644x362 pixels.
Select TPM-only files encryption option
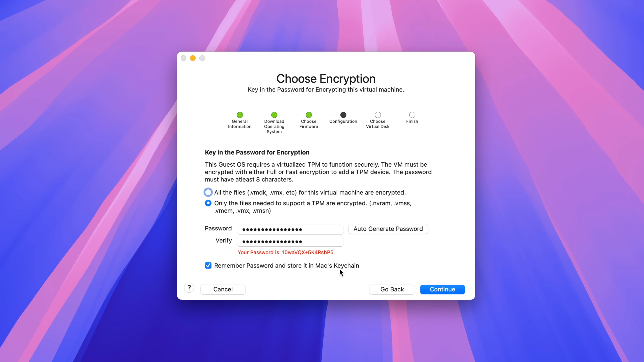pos(208,203)
